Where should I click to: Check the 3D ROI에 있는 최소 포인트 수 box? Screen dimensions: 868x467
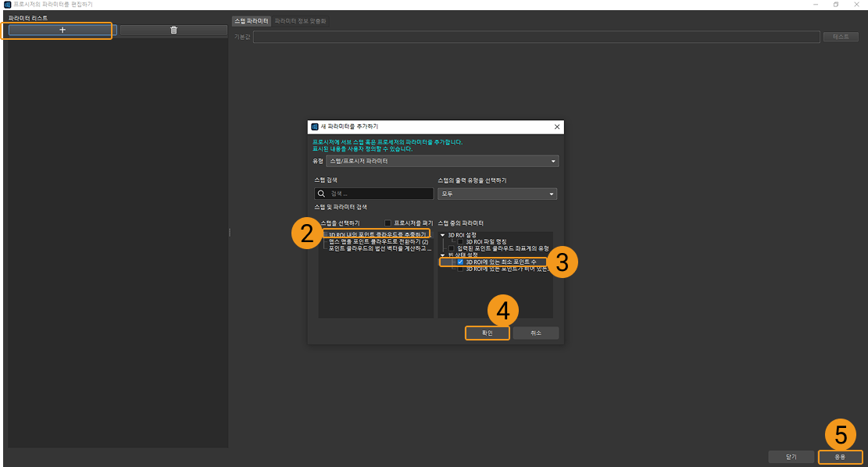(460, 262)
